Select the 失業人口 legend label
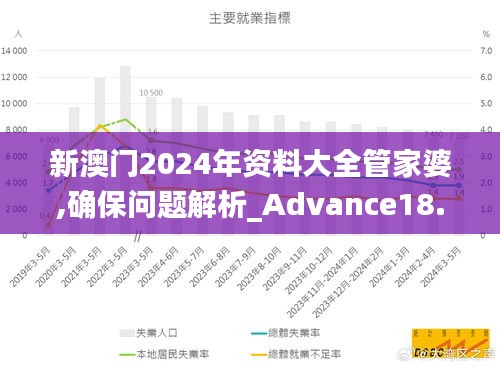 (157, 333)
